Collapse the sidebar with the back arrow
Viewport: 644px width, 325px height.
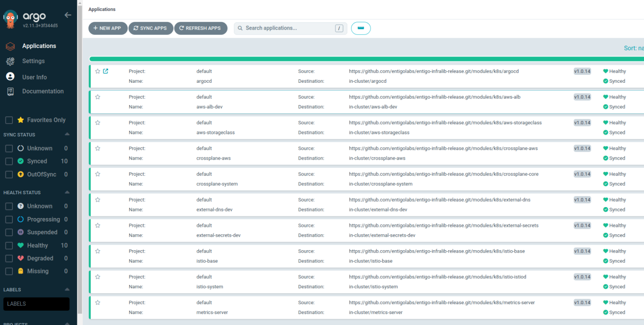tap(68, 15)
